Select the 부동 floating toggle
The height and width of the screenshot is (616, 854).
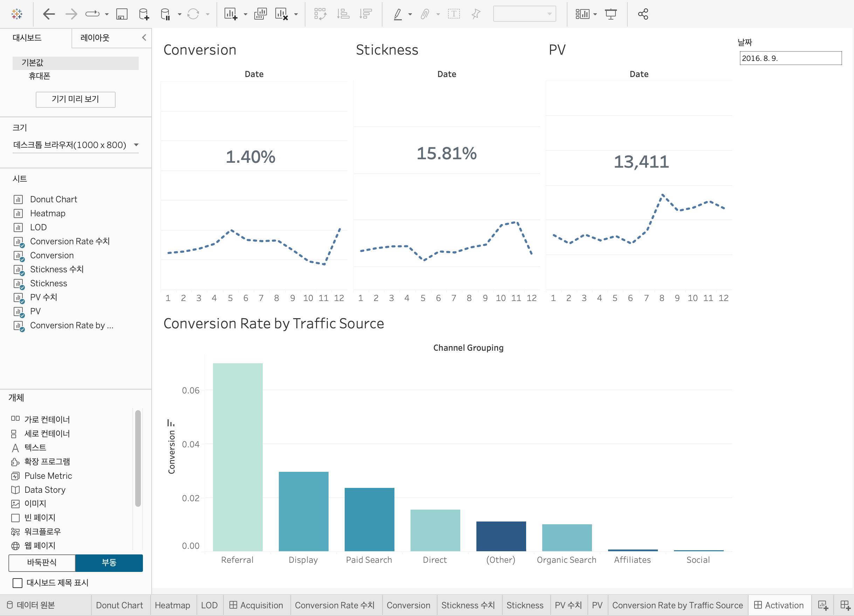point(109,562)
